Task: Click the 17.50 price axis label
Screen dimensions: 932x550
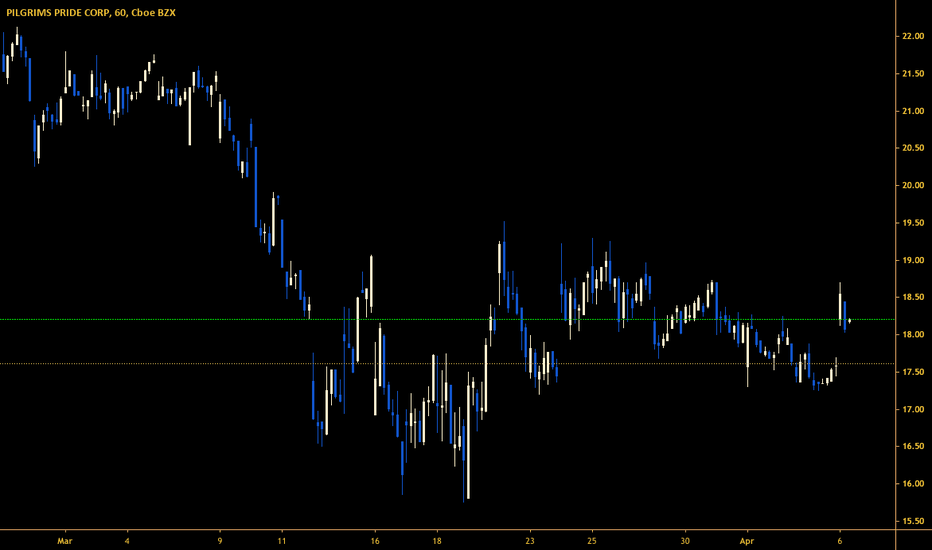Action: point(913,372)
